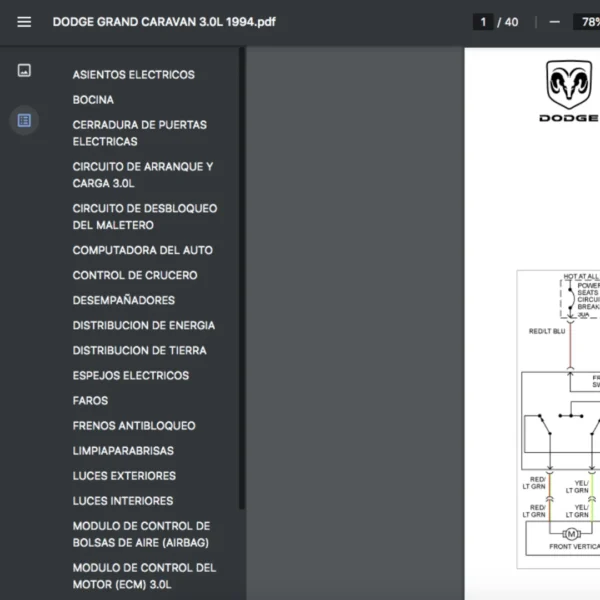The image size is (600, 600).
Task: Switch to page thumbnails view
Action: [24, 70]
